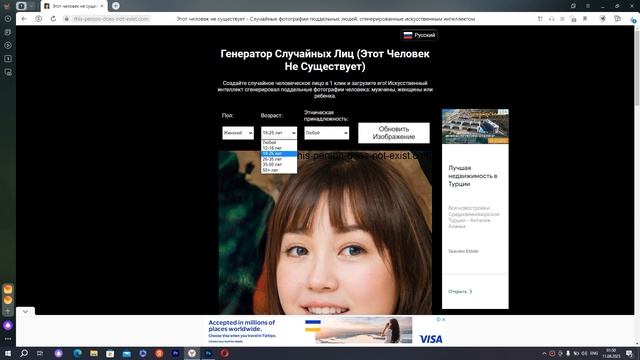Launch Microsoft Edge from taskbar
Image resolution: width=640 pixels, height=360 pixels.
77,353
